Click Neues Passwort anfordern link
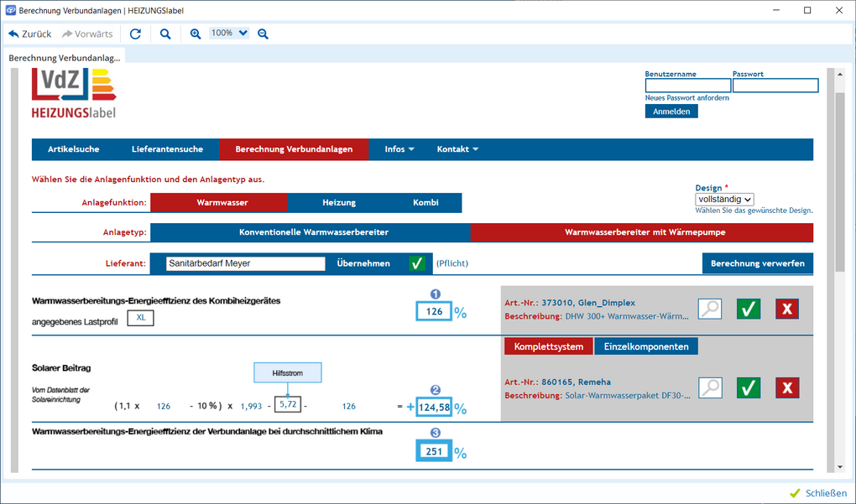The width and height of the screenshot is (856, 504). pos(686,98)
